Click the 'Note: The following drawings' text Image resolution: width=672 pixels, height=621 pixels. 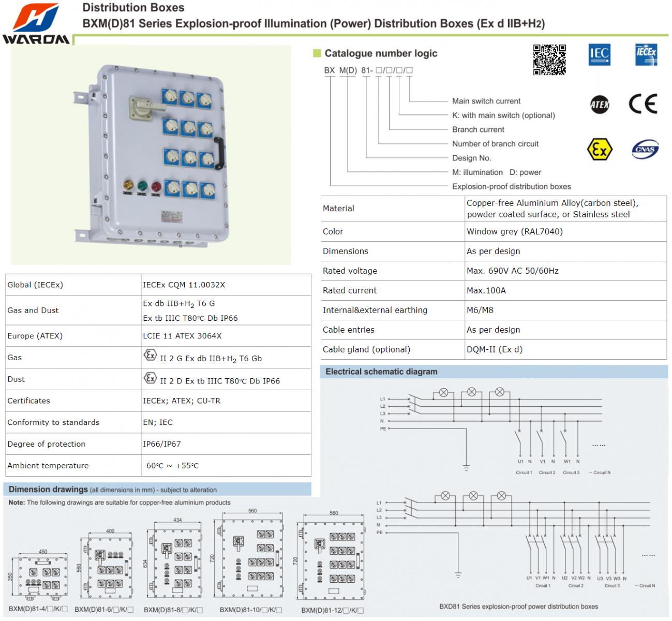[x=120, y=502]
